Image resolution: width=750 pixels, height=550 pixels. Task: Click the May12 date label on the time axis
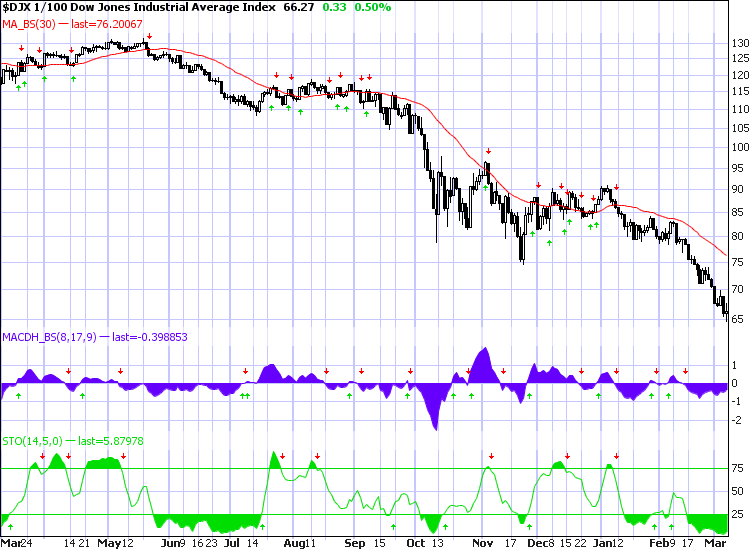pyautogui.click(x=116, y=543)
